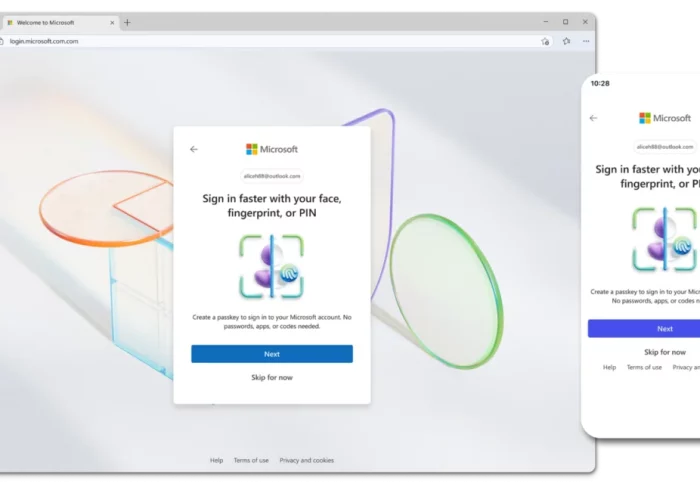Tap Skip for now on the phone screen
700x490 pixels.
[665, 352]
